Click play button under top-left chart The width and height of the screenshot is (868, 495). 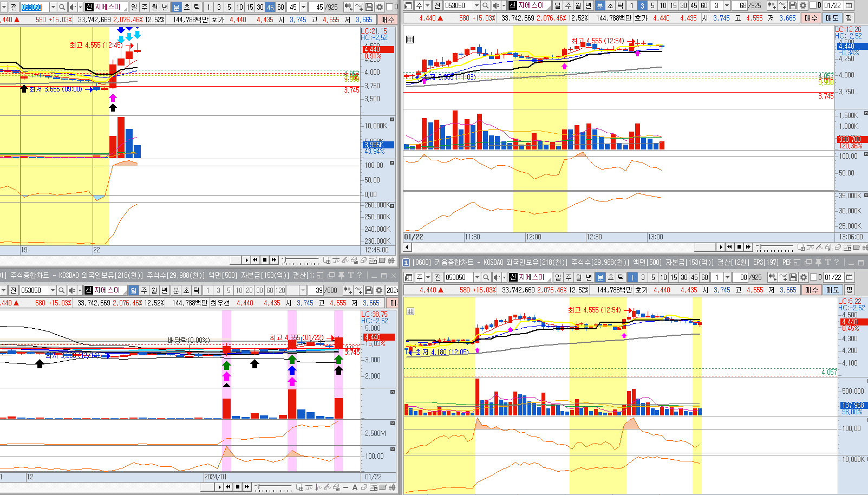pos(246,260)
